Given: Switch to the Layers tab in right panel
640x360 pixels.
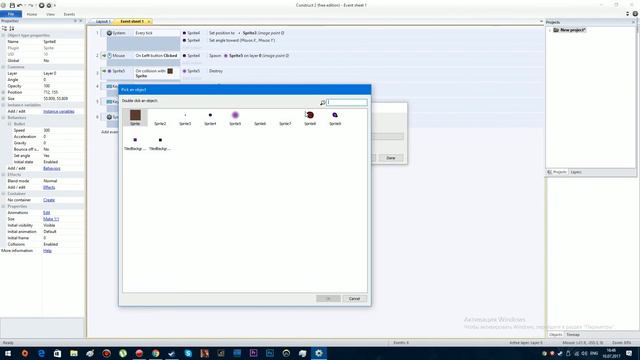Looking at the screenshot, I should click(x=576, y=172).
